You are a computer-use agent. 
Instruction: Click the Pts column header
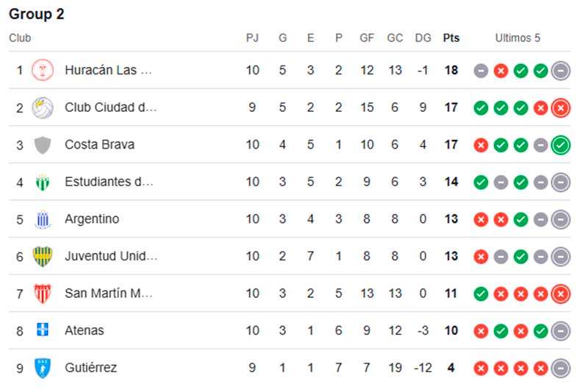[x=451, y=38]
